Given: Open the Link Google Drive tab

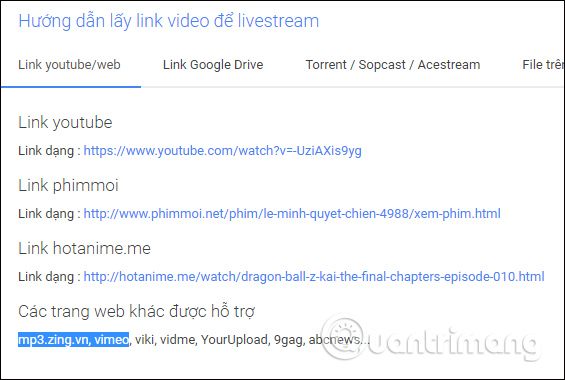Looking at the screenshot, I should [x=213, y=65].
